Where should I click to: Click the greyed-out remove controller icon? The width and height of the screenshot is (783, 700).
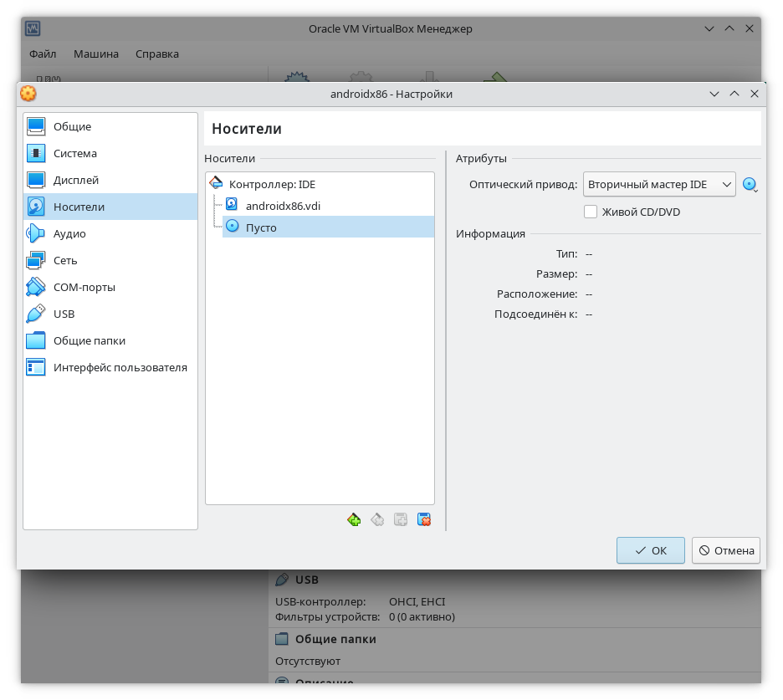377,519
